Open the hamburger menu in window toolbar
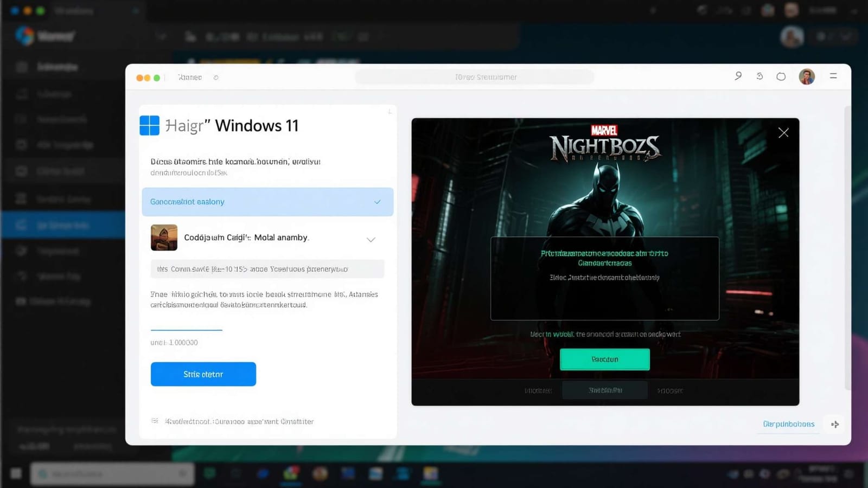 [833, 76]
